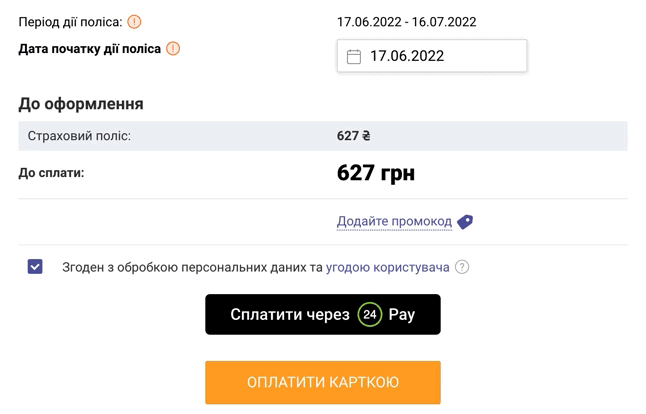This screenshot has width=646, height=414.
Task: Click the question mark help icon
Action: [462, 267]
